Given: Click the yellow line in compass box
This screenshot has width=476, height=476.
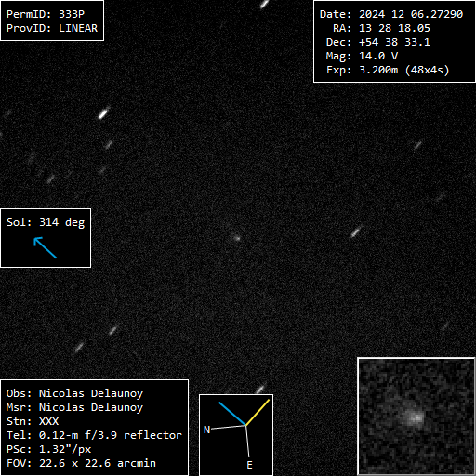Looking at the screenshot, I should pos(258,412).
